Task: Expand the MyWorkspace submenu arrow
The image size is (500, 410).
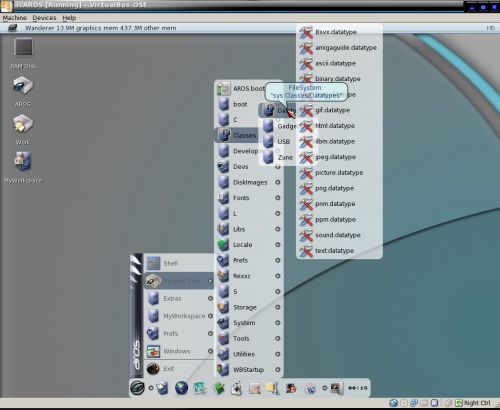Action: (210, 316)
